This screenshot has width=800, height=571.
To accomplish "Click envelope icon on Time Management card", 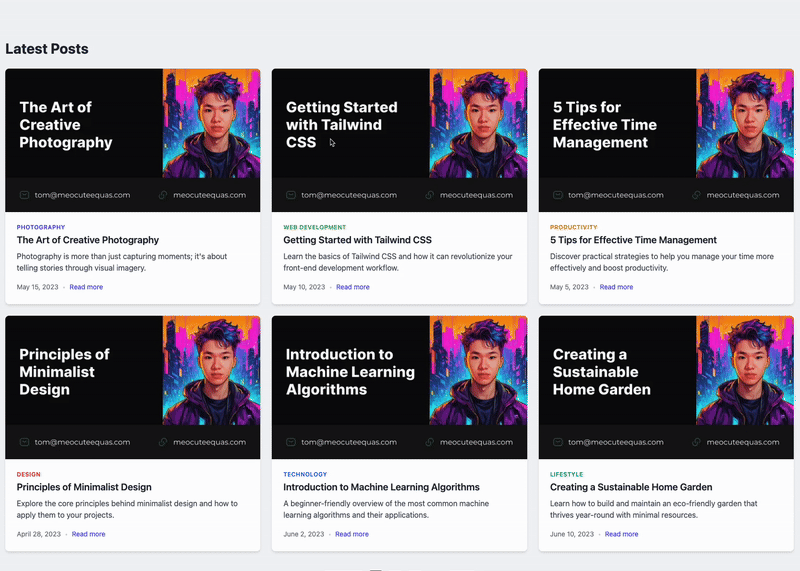I will pos(558,195).
